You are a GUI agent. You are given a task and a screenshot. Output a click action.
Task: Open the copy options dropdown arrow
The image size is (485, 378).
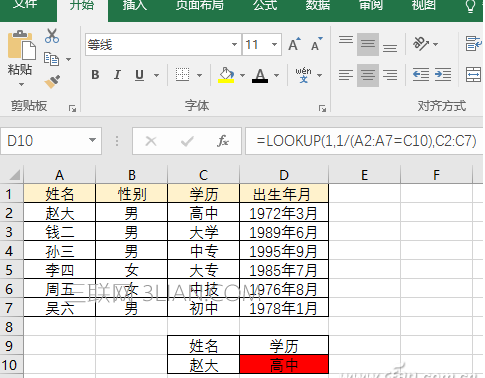click(x=68, y=60)
